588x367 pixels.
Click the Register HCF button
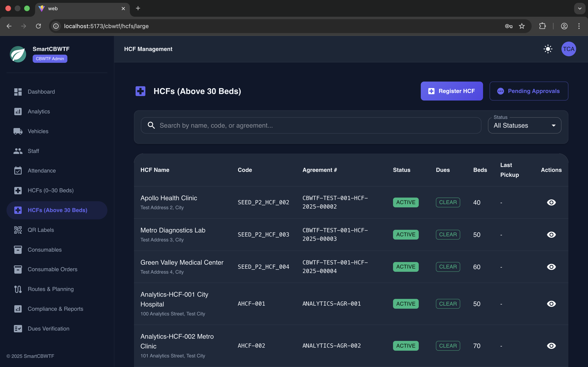pos(452,91)
